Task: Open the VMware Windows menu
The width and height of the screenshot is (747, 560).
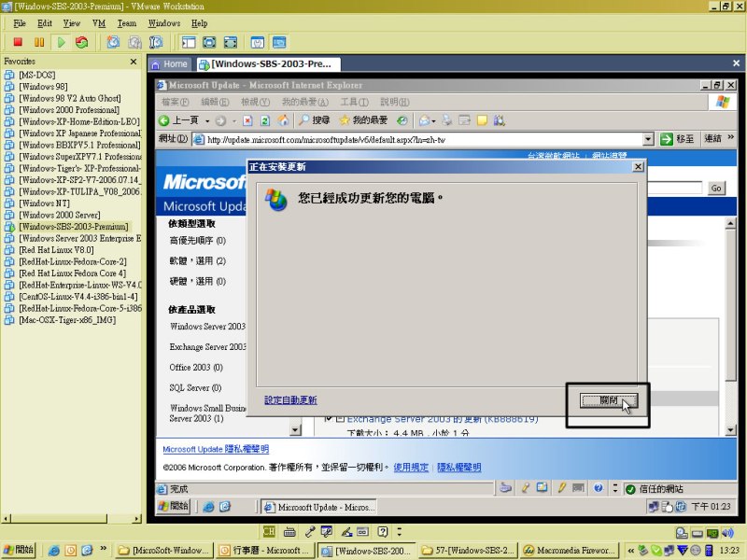Action: (x=164, y=23)
